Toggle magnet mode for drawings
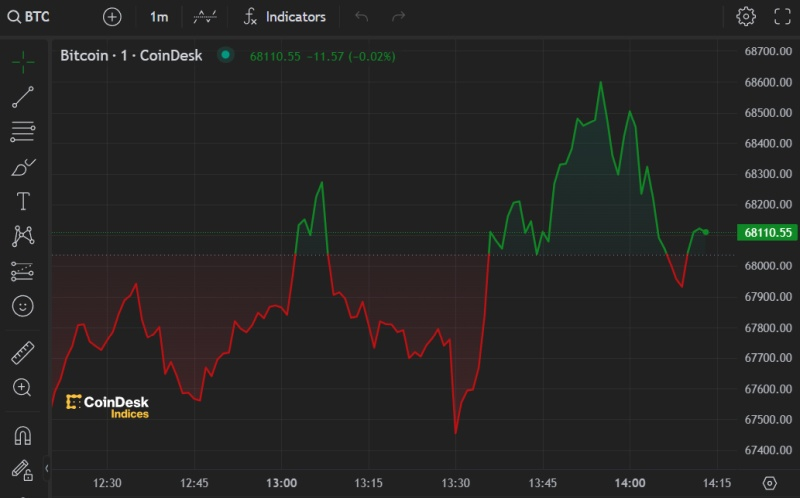 (x=22, y=435)
